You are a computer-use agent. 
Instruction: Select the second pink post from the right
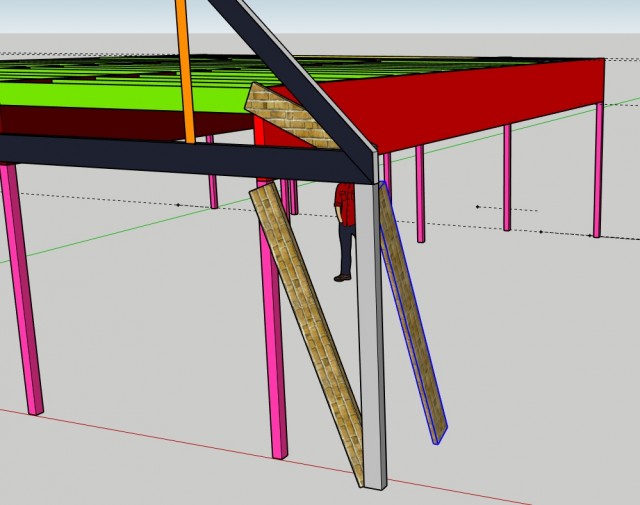coord(507,178)
